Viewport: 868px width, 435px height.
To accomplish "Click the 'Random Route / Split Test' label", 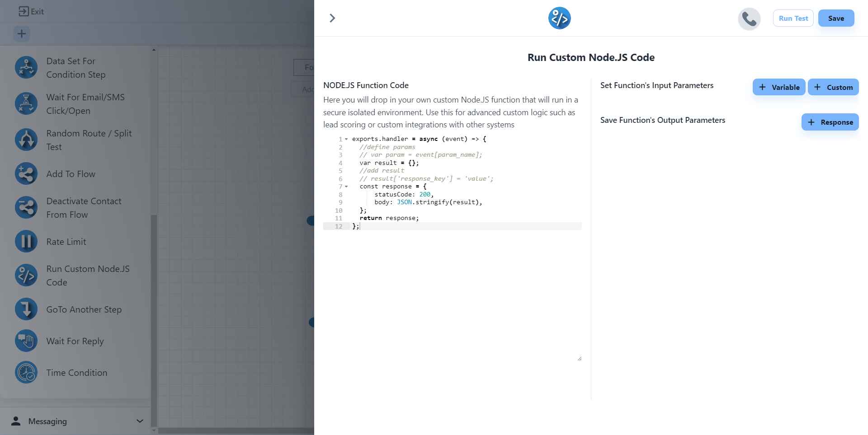I will (x=89, y=140).
